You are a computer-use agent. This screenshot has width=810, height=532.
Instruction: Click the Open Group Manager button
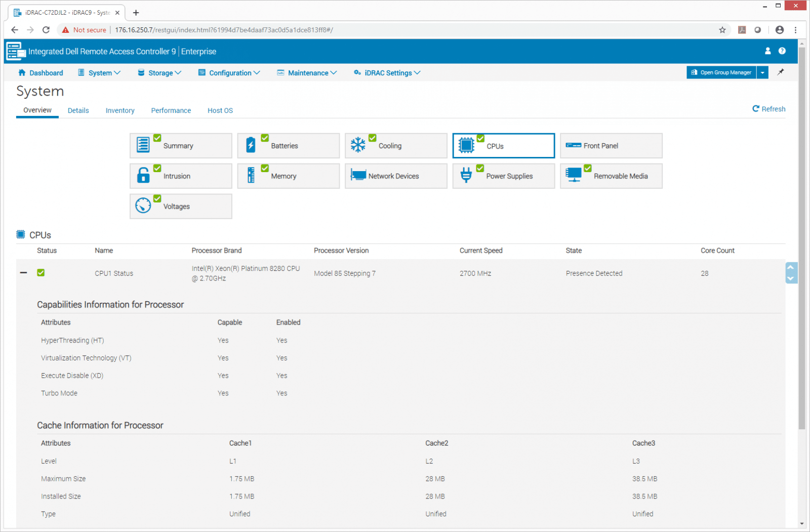pyautogui.click(x=721, y=72)
